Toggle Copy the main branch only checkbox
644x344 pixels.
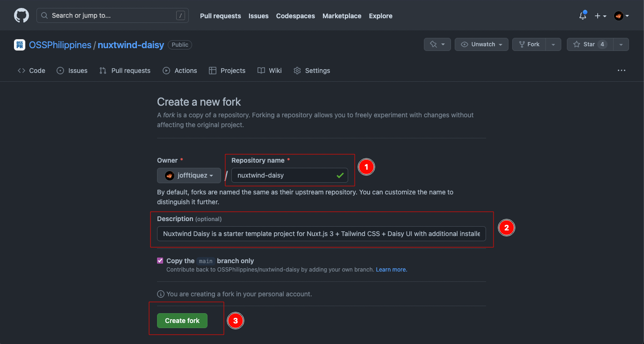click(x=160, y=261)
